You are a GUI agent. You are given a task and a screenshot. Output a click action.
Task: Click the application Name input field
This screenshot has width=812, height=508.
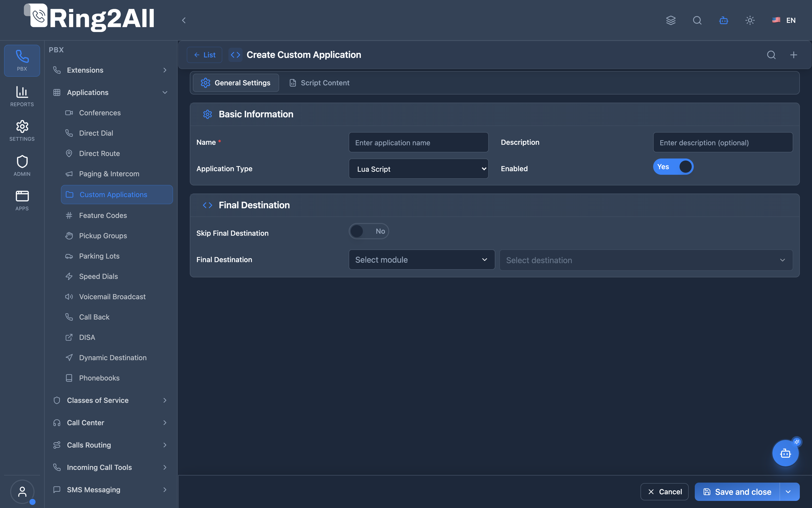click(x=418, y=142)
